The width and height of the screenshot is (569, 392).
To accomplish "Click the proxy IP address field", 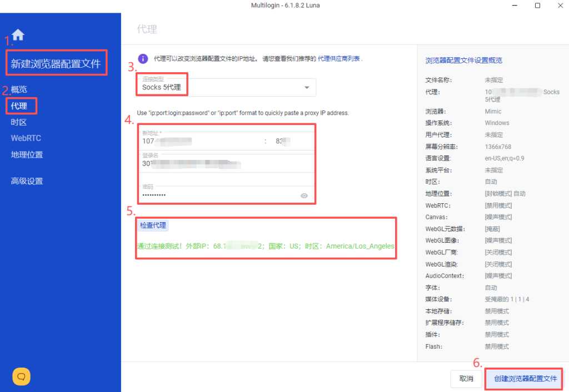I will click(200, 141).
